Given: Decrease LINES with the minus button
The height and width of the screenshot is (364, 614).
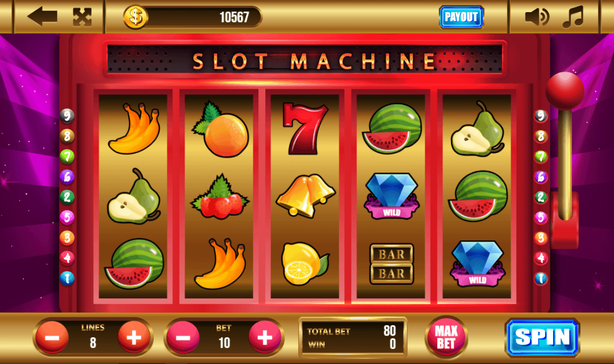Looking at the screenshot, I should [x=52, y=336].
